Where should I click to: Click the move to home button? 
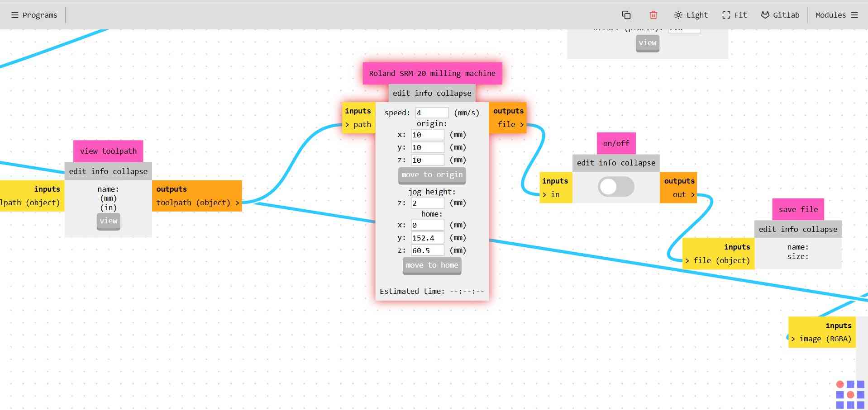(x=432, y=265)
